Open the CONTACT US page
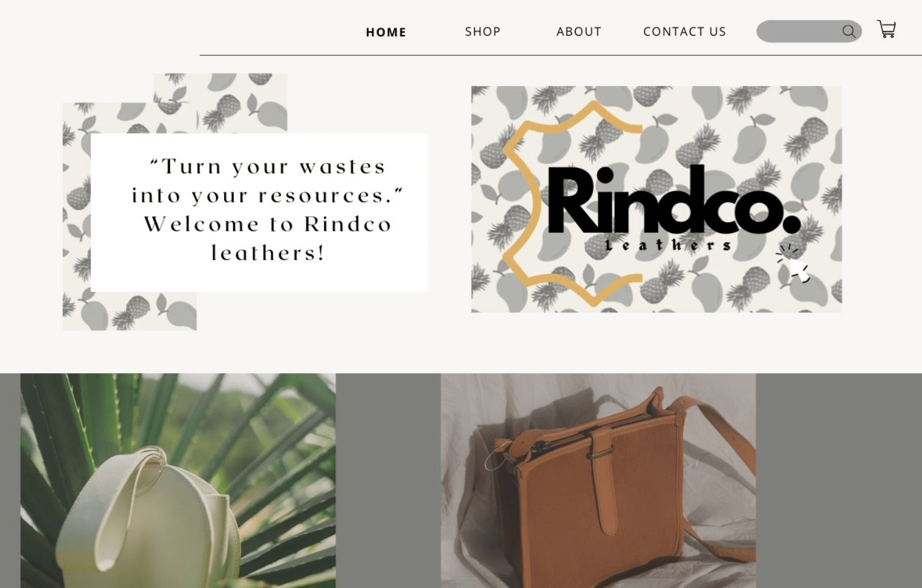Screen dimensions: 922x588 pyautogui.click(x=684, y=31)
